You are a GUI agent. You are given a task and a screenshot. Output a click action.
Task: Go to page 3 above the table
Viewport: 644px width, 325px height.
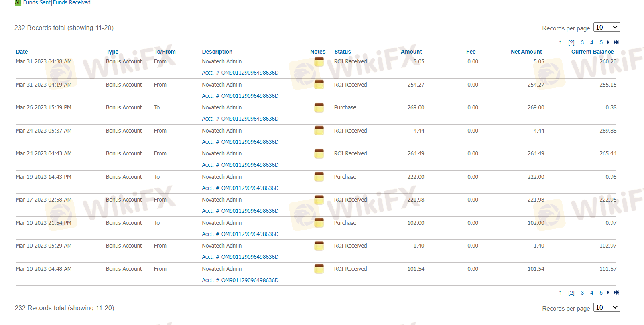582,43
